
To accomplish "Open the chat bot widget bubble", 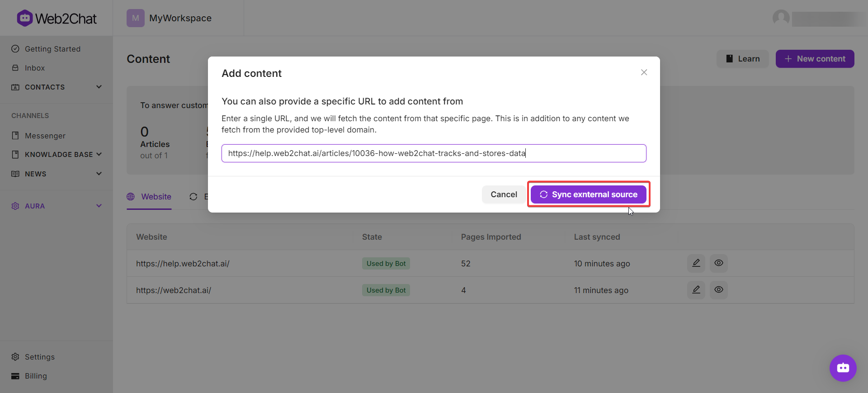I will 843,368.
